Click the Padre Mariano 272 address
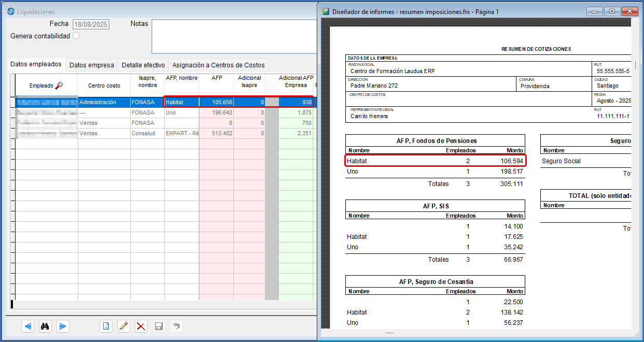 tap(374, 86)
